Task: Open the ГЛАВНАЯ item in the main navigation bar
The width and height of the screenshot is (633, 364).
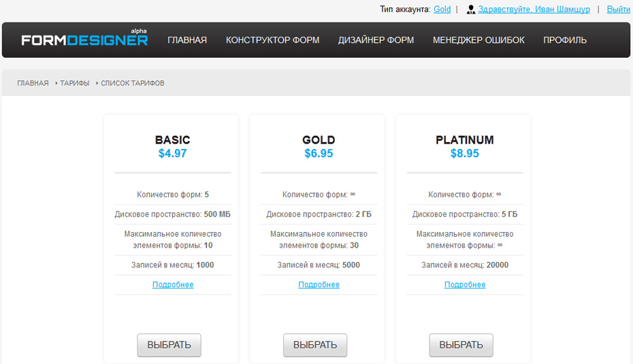Action: coord(187,40)
